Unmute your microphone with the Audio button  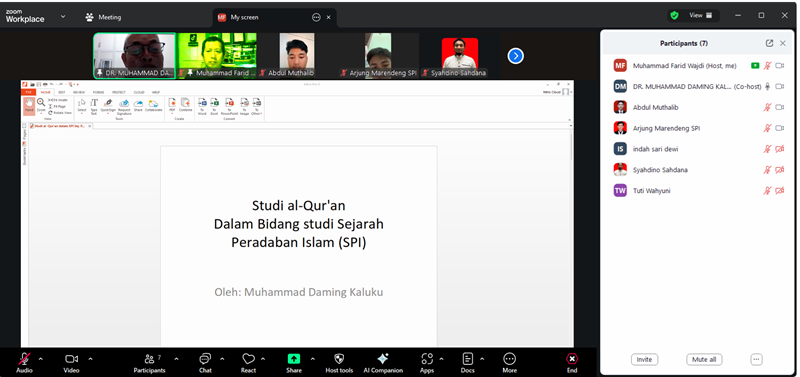coord(24,363)
